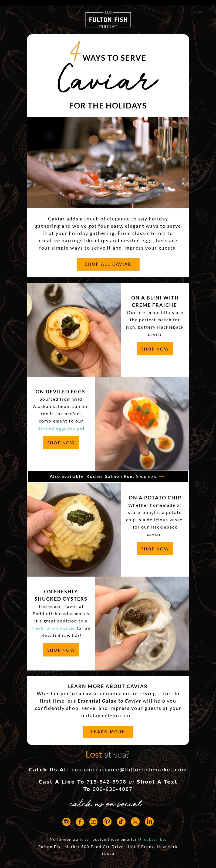Image resolution: width=216 pixels, height=868 pixels.
Task: Click Shop Now under deviled eggs
Action: tap(61, 443)
